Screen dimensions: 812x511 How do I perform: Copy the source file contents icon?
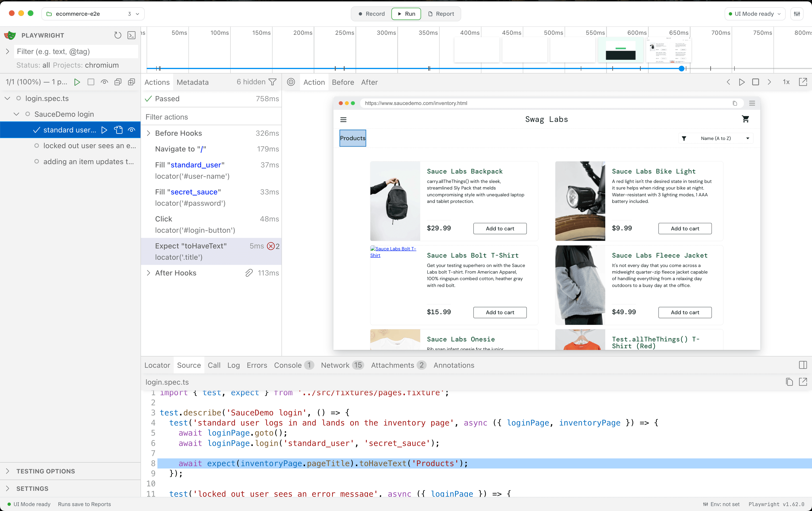[789, 382]
